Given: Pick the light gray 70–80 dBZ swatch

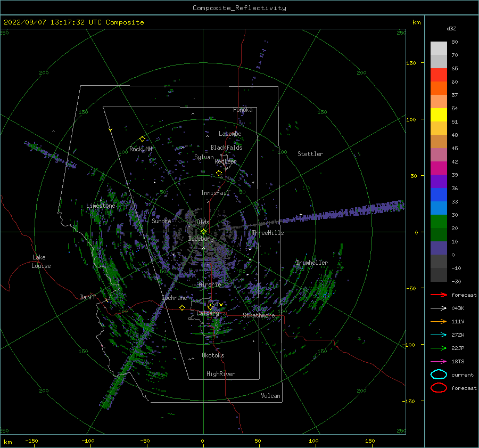Looking at the screenshot, I should tap(439, 48).
